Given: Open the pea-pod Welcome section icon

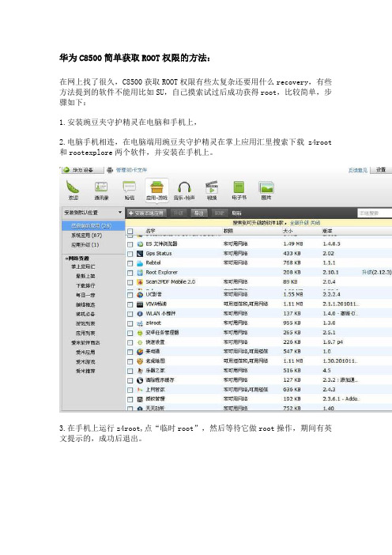Looking at the screenshot, I should click(x=73, y=187).
